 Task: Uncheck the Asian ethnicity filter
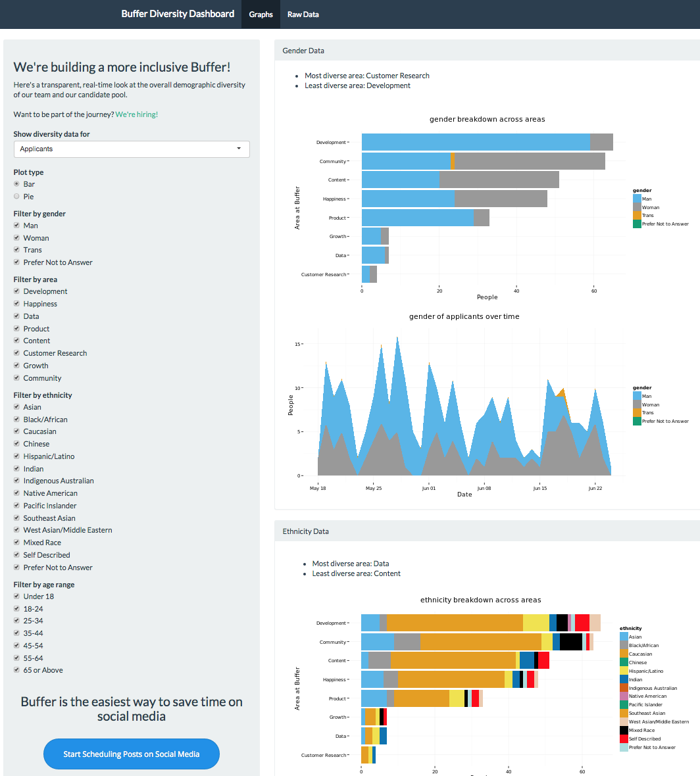[x=17, y=407]
